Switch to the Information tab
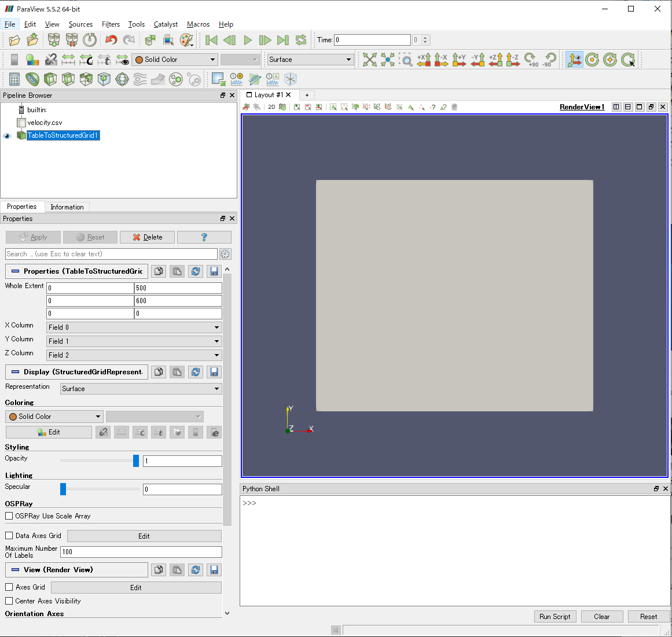The height and width of the screenshot is (637, 672). 67,207
